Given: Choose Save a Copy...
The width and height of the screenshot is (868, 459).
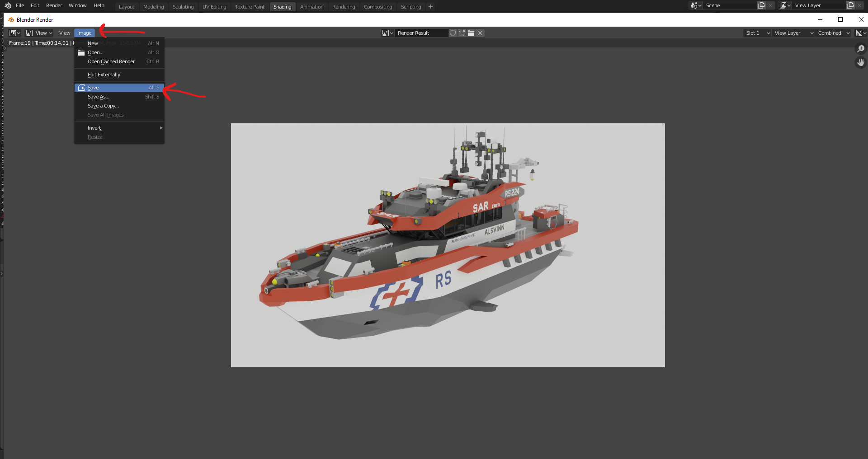Looking at the screenshot, I should pyautogui.click(x=119, y=106).
